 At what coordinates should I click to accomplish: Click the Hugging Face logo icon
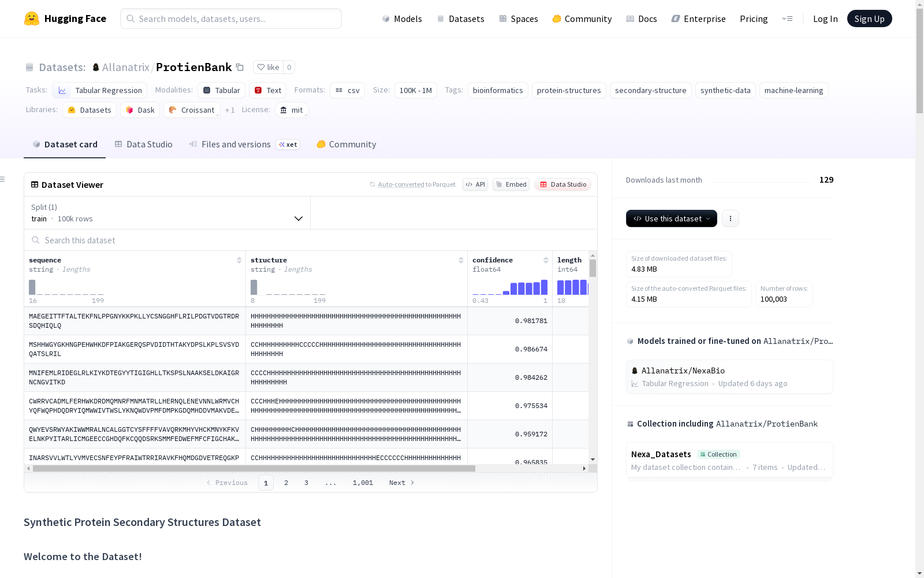[32, 18]
